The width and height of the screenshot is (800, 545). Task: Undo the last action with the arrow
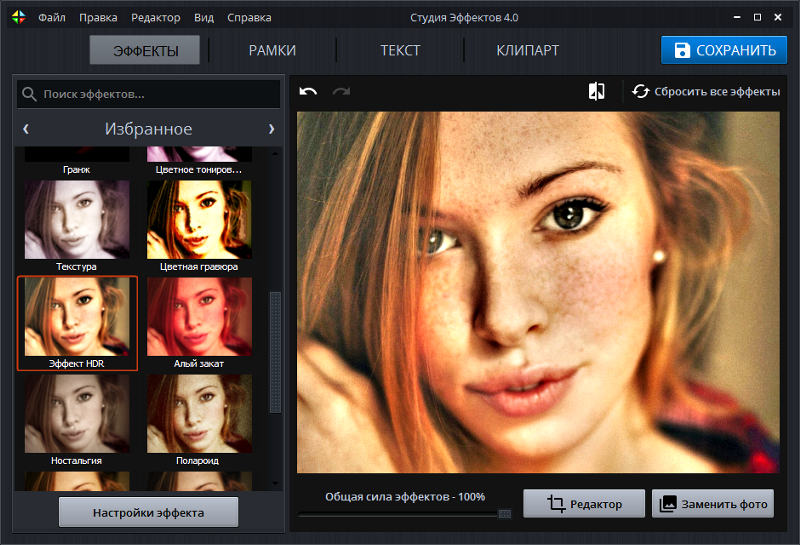[308, 92]
